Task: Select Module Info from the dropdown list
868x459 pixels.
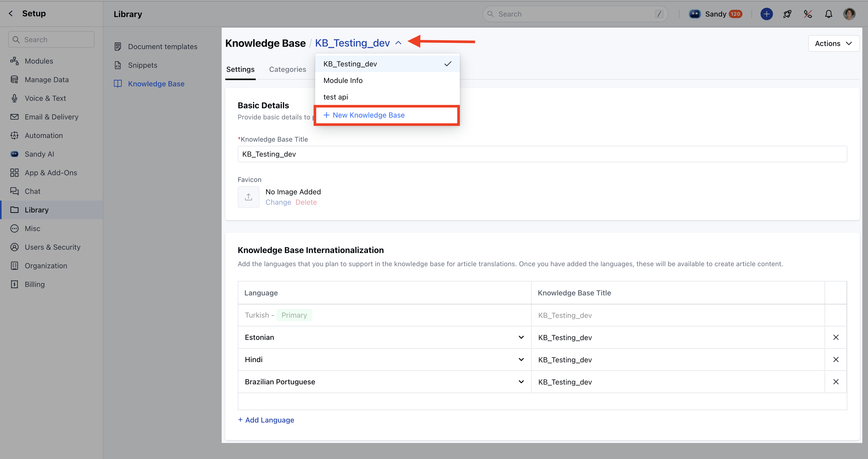Action: 343,81
